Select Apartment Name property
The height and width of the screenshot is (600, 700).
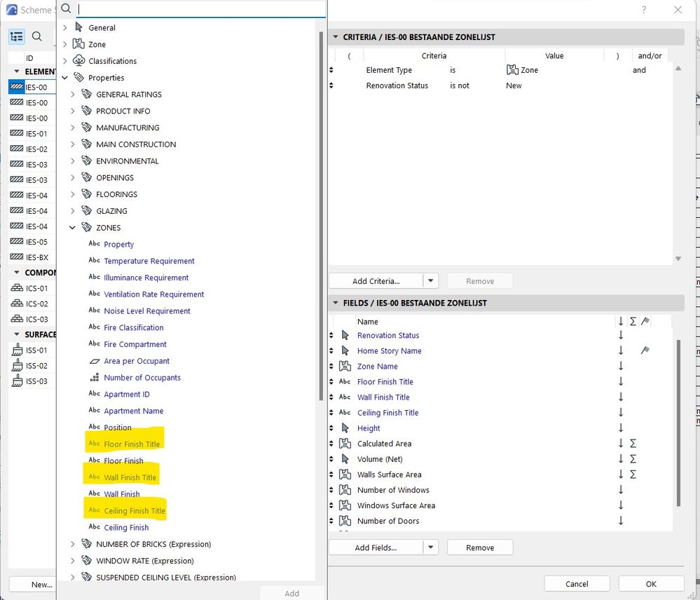click(133, 411)
